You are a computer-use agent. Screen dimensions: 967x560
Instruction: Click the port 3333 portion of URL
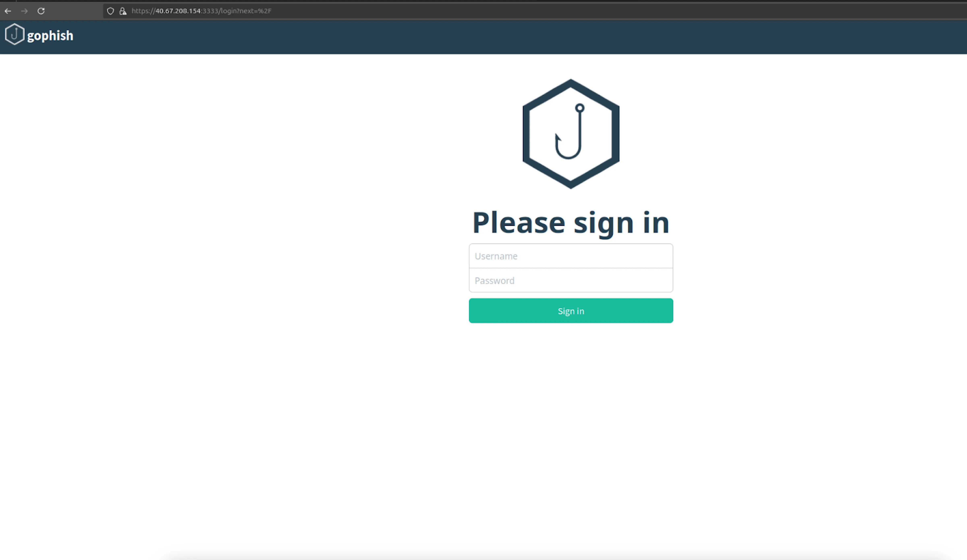pos(211,11)
